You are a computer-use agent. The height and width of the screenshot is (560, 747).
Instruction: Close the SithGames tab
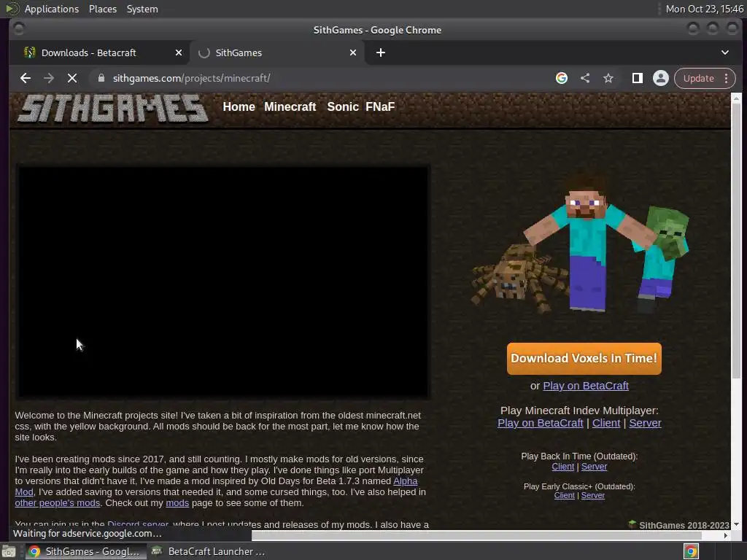pyautogui.click(x=353, y=52)
